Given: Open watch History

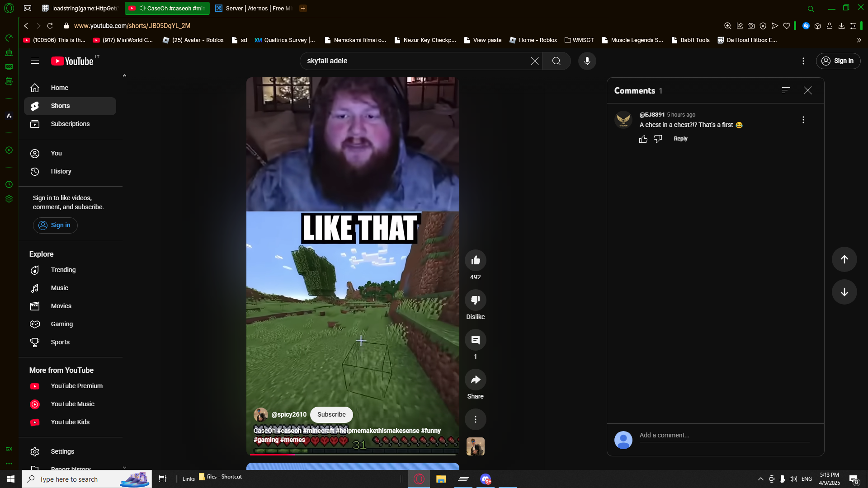Looking at the screenshot, I should tap(70, 171).
